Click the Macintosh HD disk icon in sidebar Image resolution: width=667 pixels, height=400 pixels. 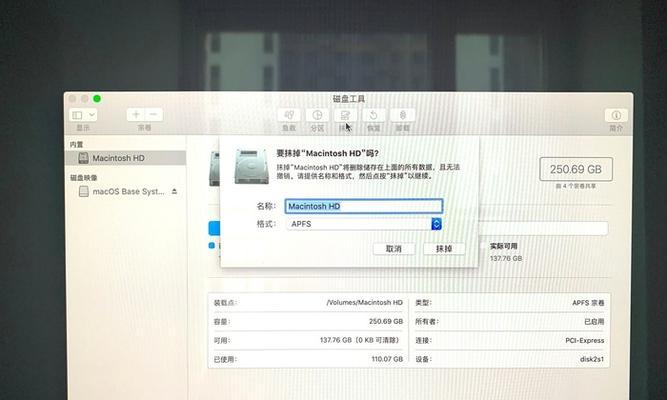pyautogui.click(x=83, y=158)
